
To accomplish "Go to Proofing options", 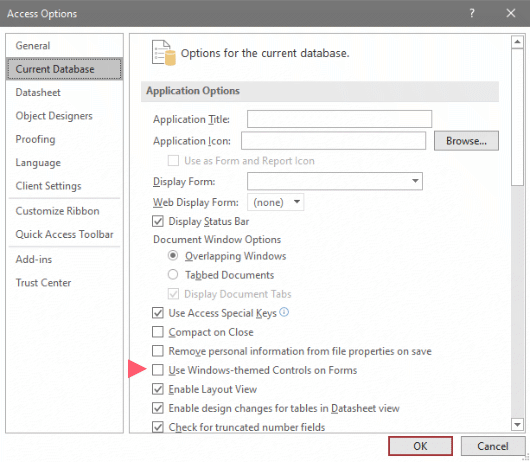I will point(64,139).
